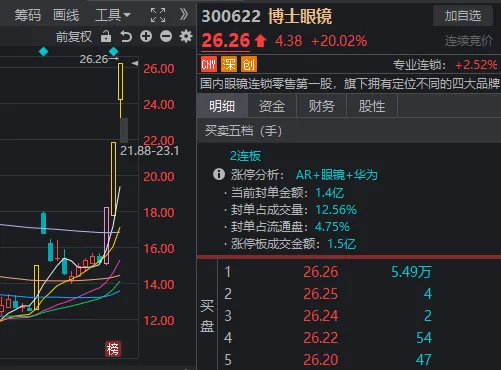Screen dimensions: 501x370
Task: Expand the 工具 dropdown menu
Action: [x=112, y=15]
